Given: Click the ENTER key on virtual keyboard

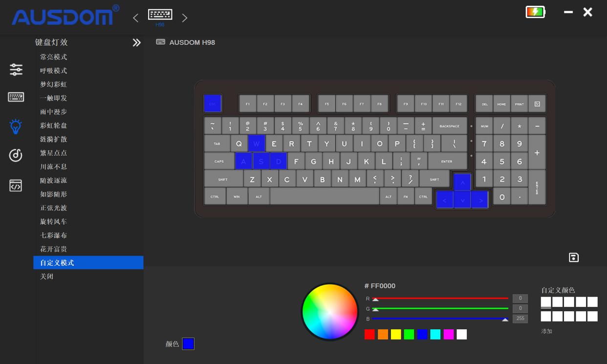Looking at the screenshot, I should tap(447, 161).
